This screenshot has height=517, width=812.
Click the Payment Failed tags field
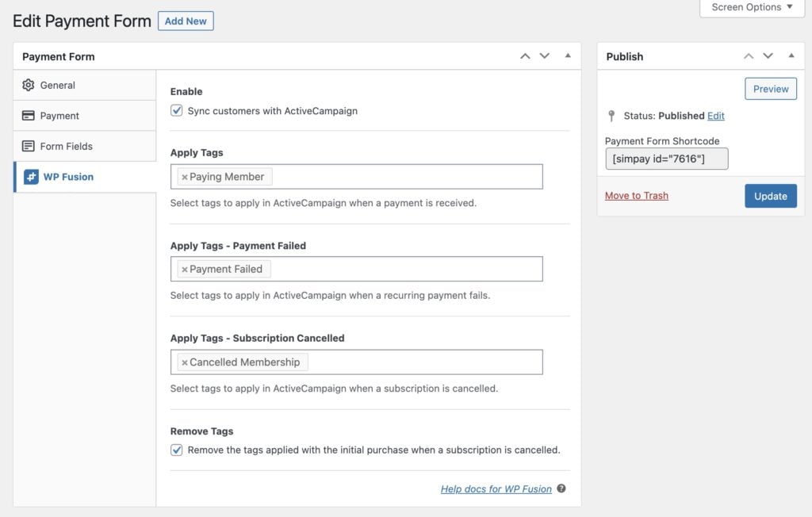[356, 269]
